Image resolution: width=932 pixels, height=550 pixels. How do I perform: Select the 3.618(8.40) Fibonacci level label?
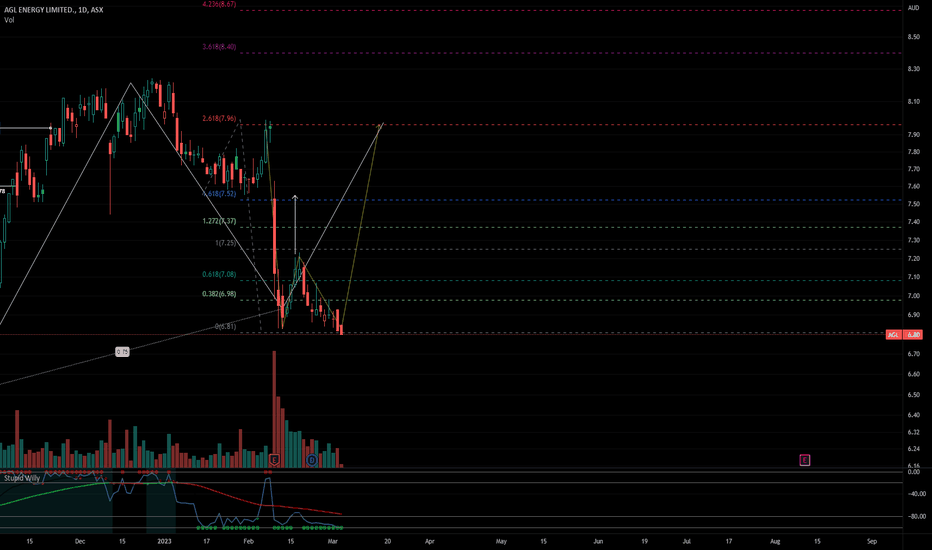click(219, 46)
